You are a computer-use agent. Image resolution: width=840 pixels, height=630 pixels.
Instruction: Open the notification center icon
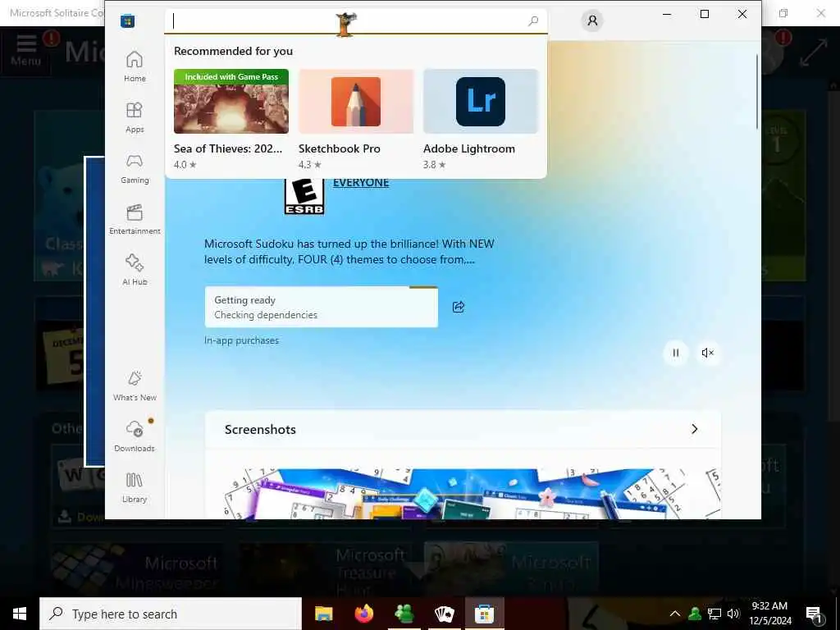coord(815,615)
